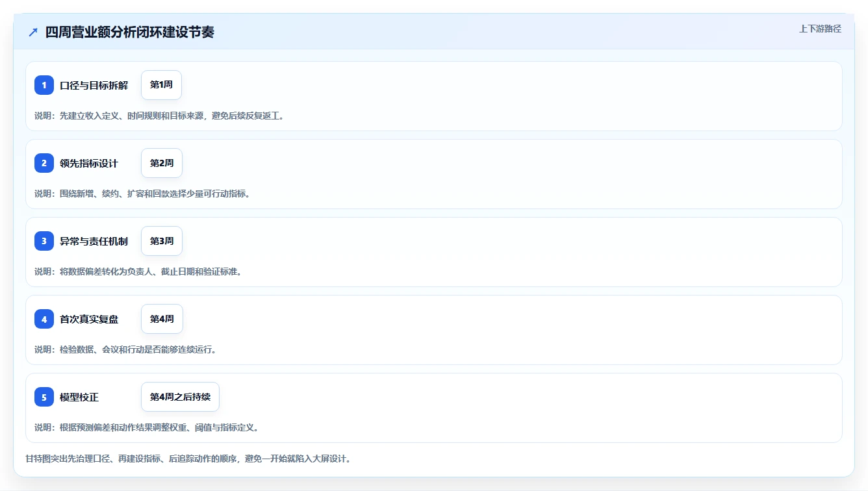Image resolution: width=868 pixels, height=491 pixels.
Task: Click the 上下游路径 label
Action: coord(820,29)
